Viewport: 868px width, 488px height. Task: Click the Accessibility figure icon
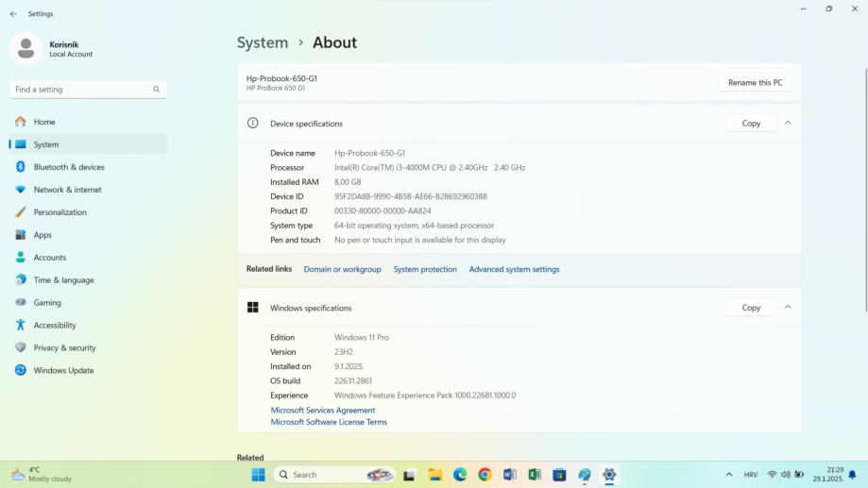pyautogui.click(x=21, y=326)
